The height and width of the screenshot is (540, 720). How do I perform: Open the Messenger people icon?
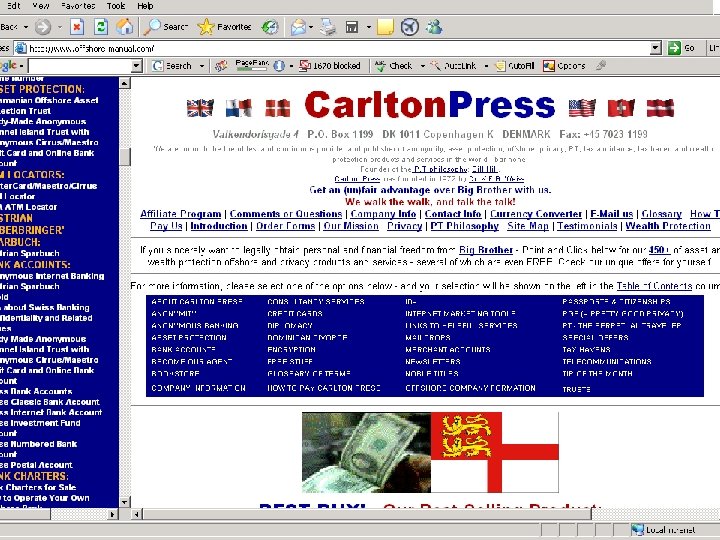pyautogui.click(x=434, y=27)
